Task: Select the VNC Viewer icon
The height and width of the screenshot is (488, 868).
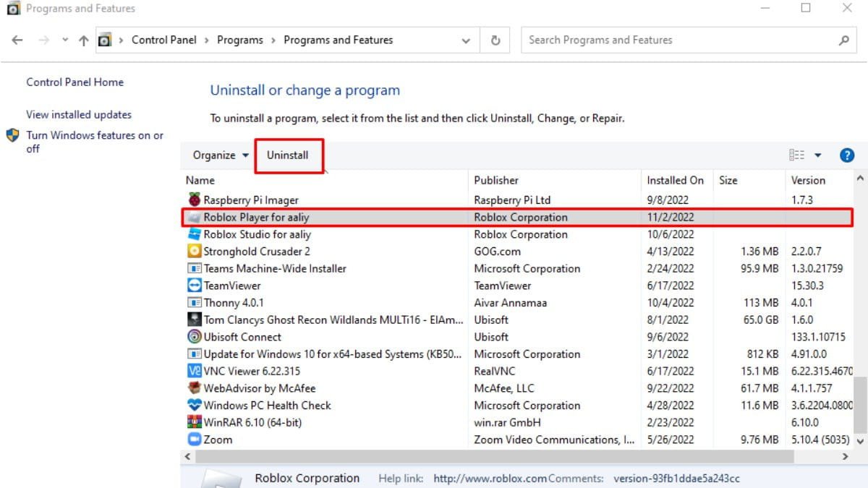Action: coord(194,371)
